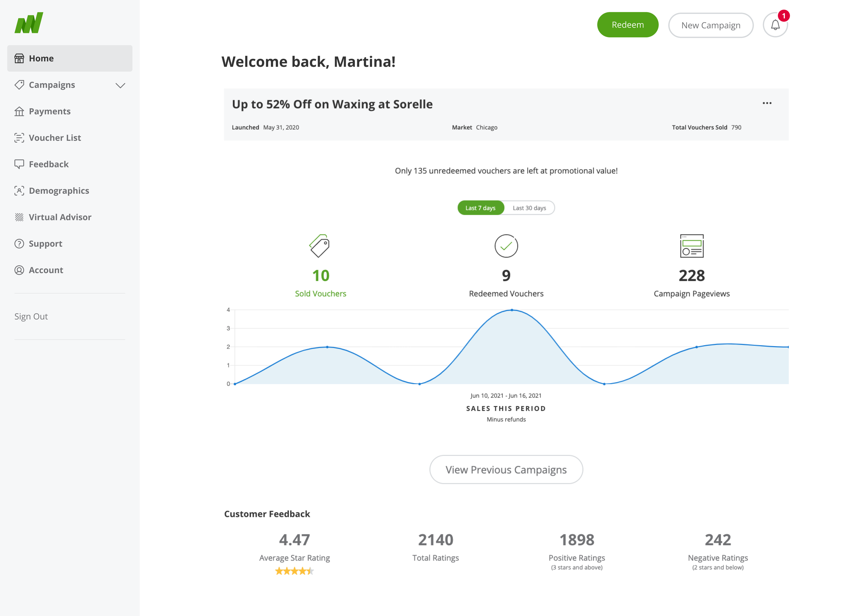The height and width of the screenshot is (616, 867).
Task: Open the campaign three-dots options menu
Action: click(766, 103)
